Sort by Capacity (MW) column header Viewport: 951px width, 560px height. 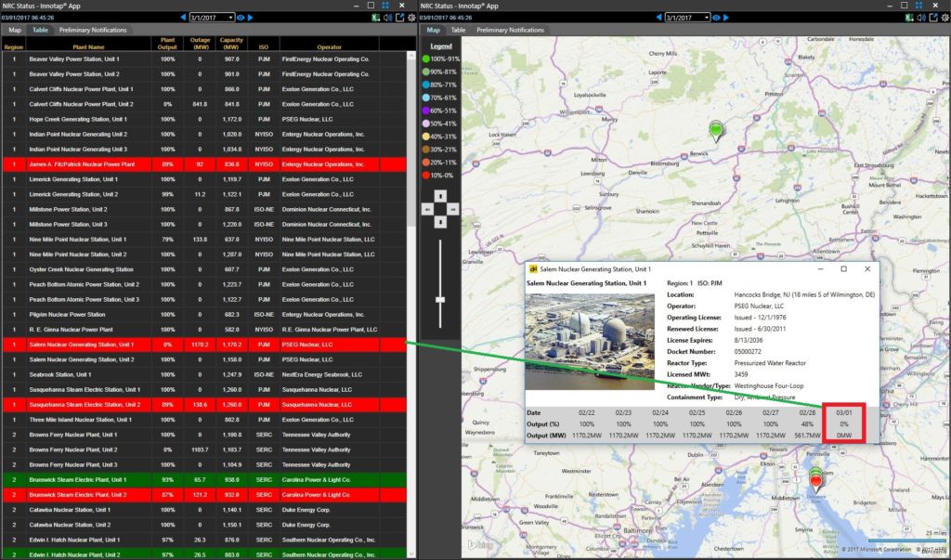pos(231,44)
